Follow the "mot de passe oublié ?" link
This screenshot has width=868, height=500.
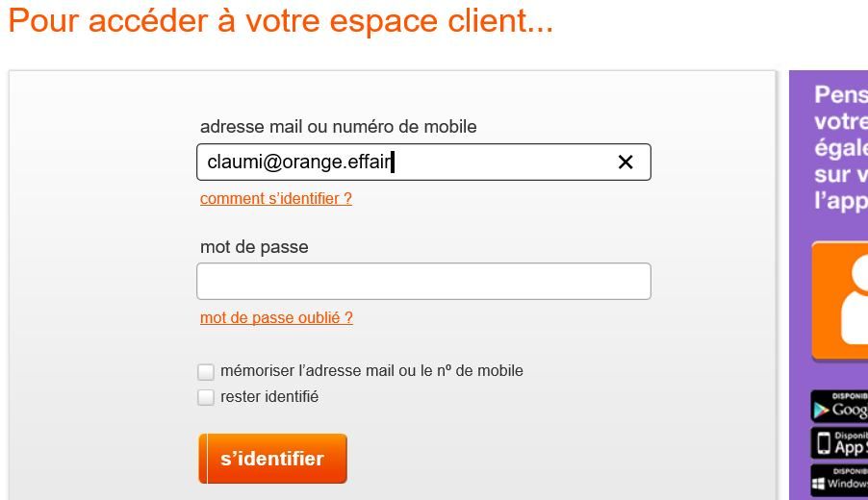tap(276, 318)
